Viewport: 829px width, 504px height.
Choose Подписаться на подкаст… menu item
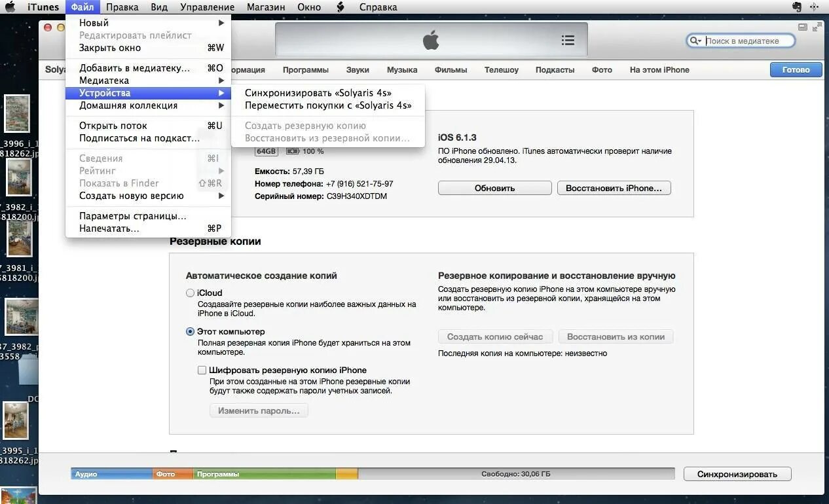148,138
